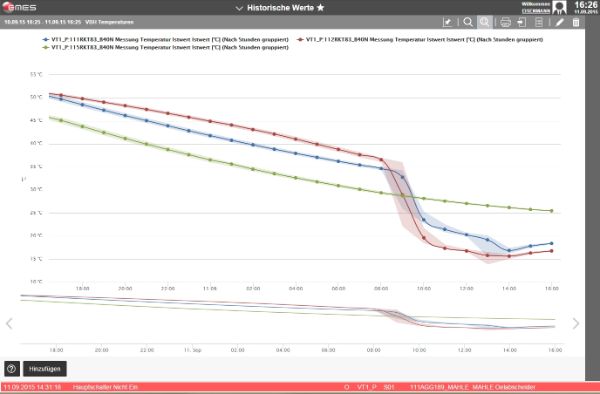Click the 11. Sep label on navigator axis
Screen dimensions: 600x394
192,350
